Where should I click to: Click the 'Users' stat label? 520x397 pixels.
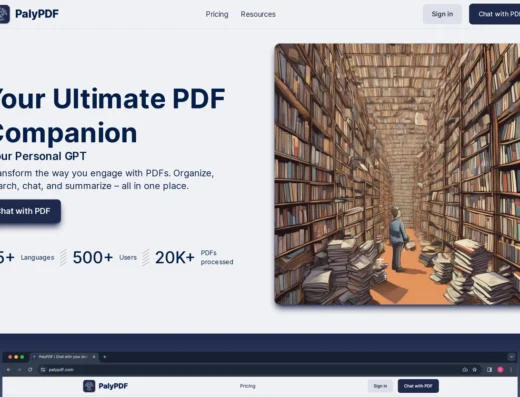point(128,257)
